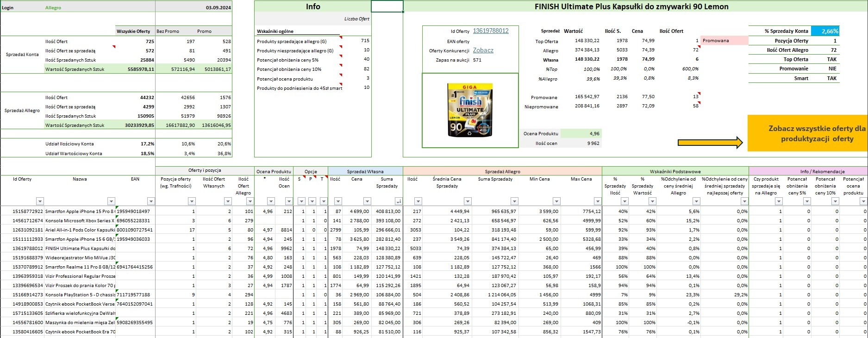Image resolution: width=868 pixels, height=338 pixels.
Task: Click the Max Cena filter arrow
Action: point(598,201)
